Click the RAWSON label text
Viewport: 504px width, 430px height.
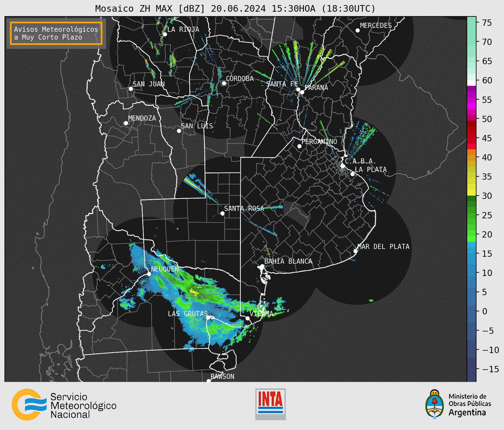tap(222, 376)
